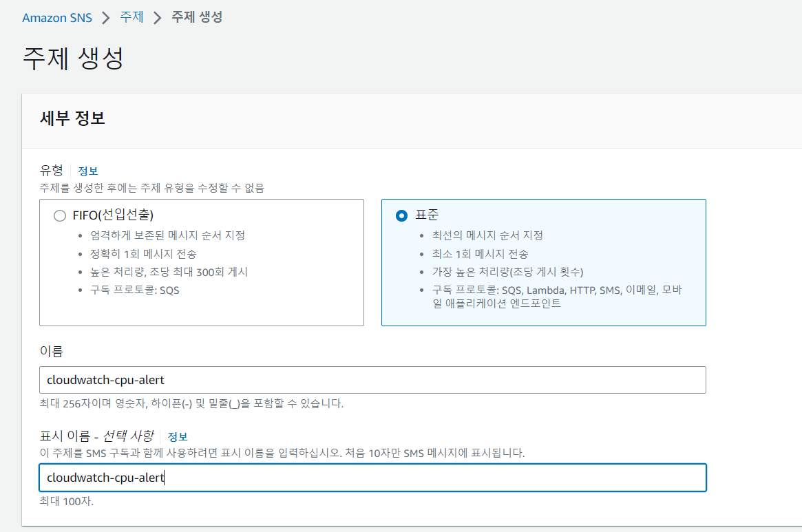Click the 주제 생성 breadcrumb text

coord(197,17)
